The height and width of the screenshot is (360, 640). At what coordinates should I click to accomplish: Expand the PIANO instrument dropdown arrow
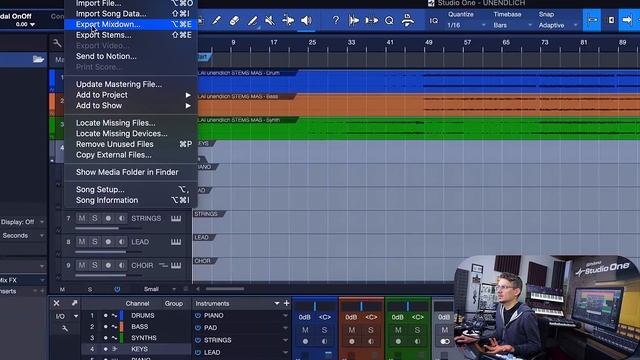click(285, 316)
